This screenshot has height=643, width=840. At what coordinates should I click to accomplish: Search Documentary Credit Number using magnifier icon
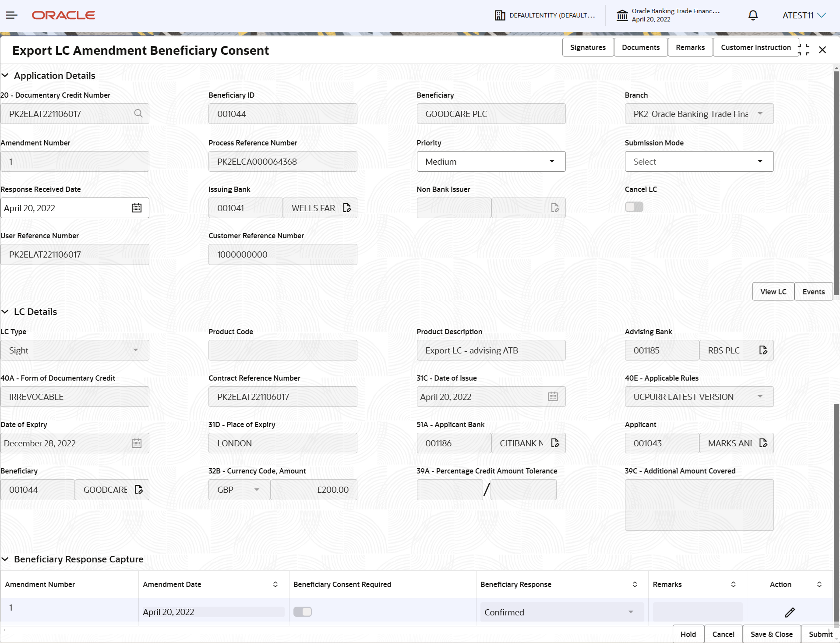pyautogui.click(x=138, y=113)
